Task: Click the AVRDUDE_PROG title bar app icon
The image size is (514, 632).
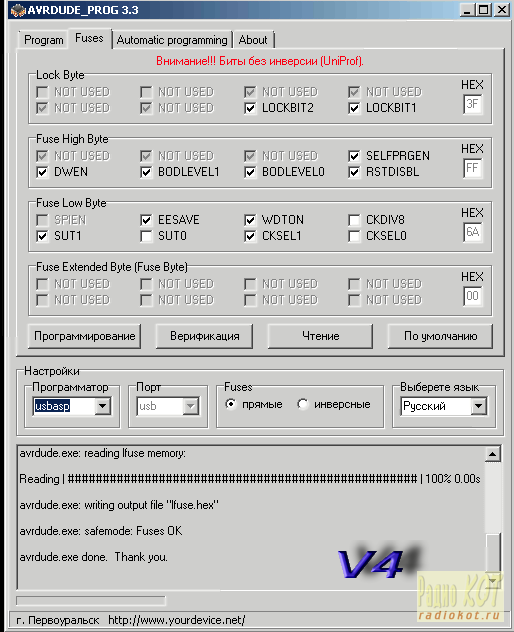Action: 18,10
